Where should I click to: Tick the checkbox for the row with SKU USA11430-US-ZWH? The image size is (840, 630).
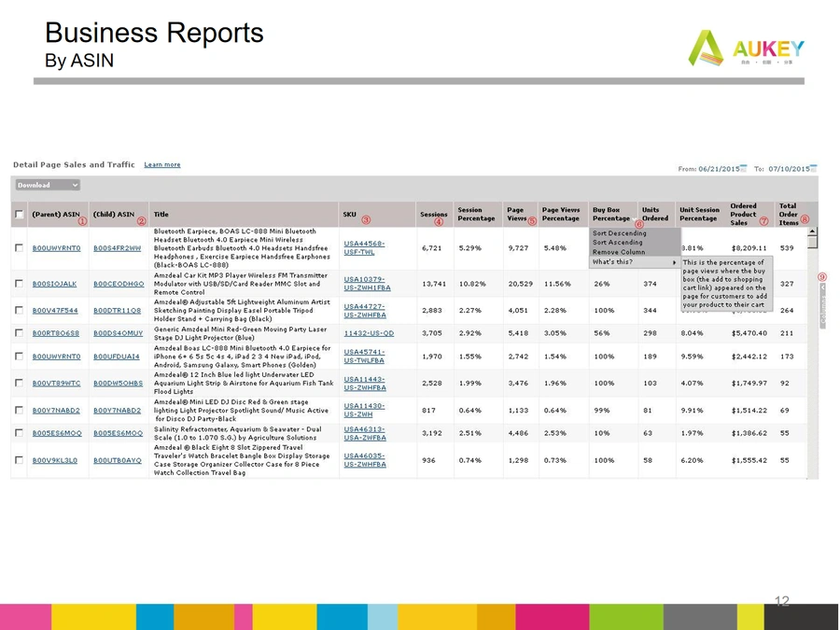20,410
